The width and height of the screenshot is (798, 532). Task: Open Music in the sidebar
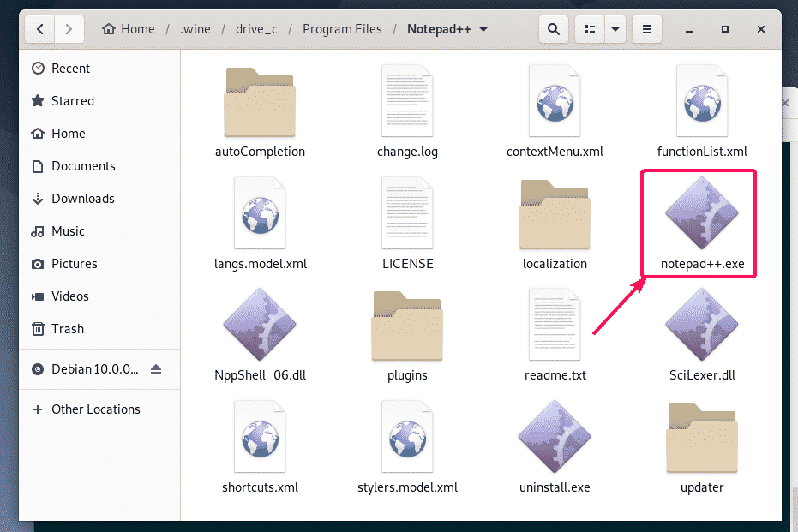[x=99, y=231]
